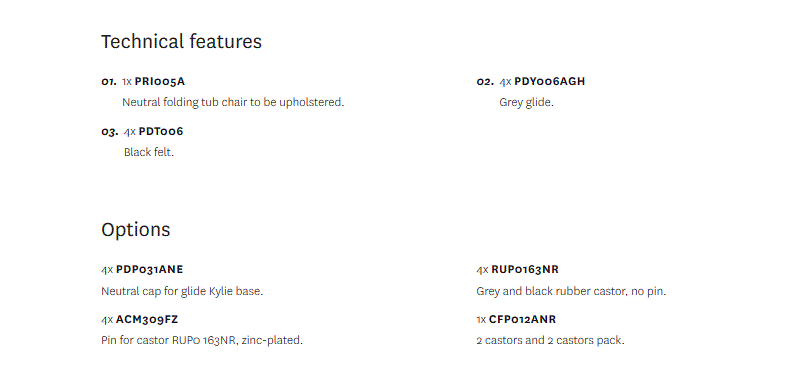Click '2 castors and 2 castors pack' text

(x=550, y=340)
